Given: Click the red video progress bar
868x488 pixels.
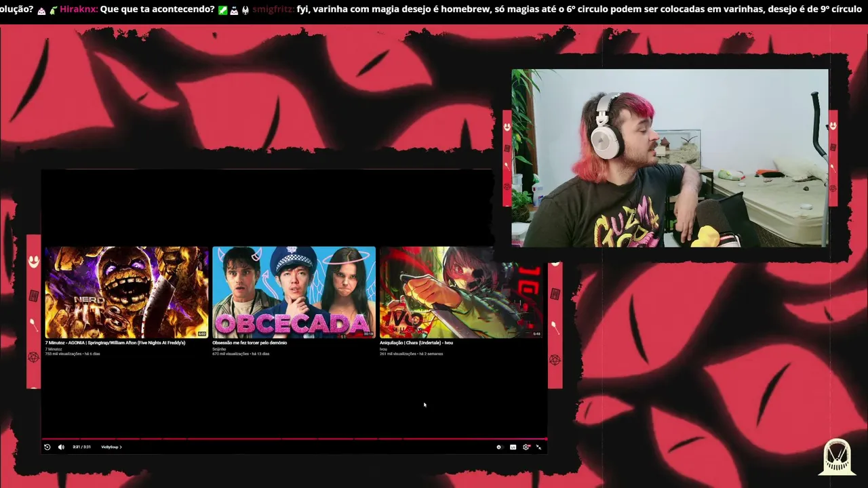Looking at the screenshot, I should (294, 439).
